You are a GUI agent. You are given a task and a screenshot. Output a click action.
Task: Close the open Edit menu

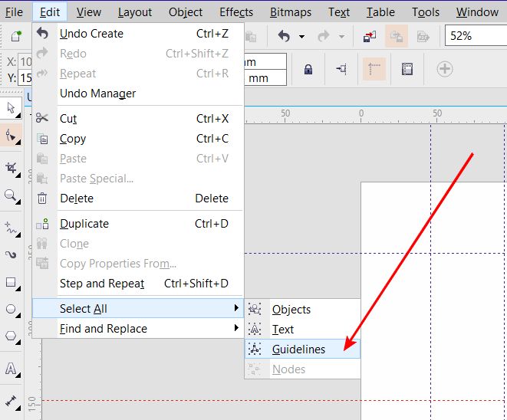(x=50, y=12)
